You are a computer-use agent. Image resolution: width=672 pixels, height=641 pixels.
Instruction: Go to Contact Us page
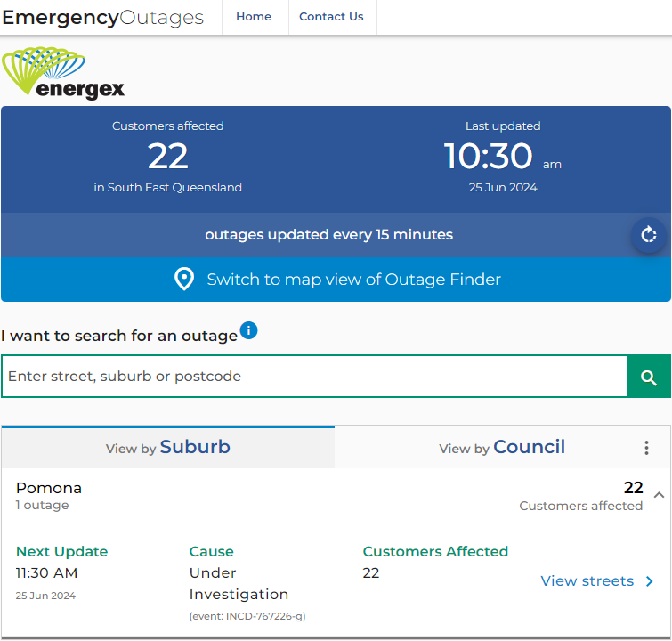[331, 17]
